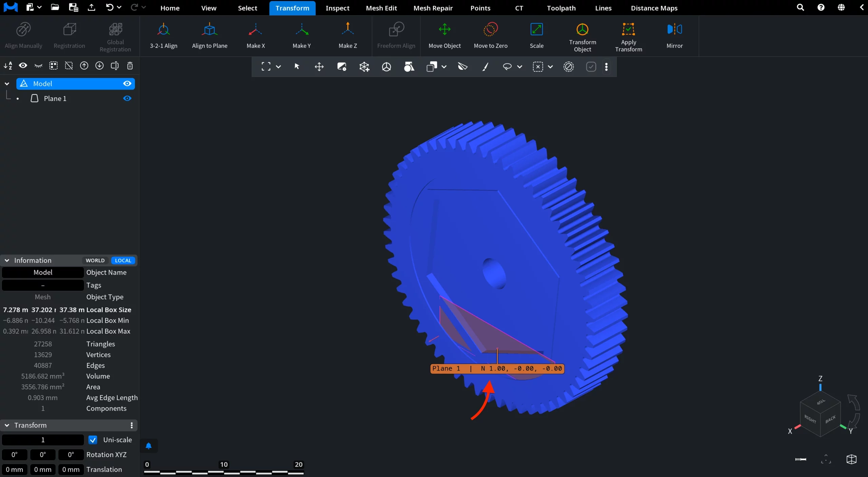Choose the Make Z alignment tool

coord(348,36)
